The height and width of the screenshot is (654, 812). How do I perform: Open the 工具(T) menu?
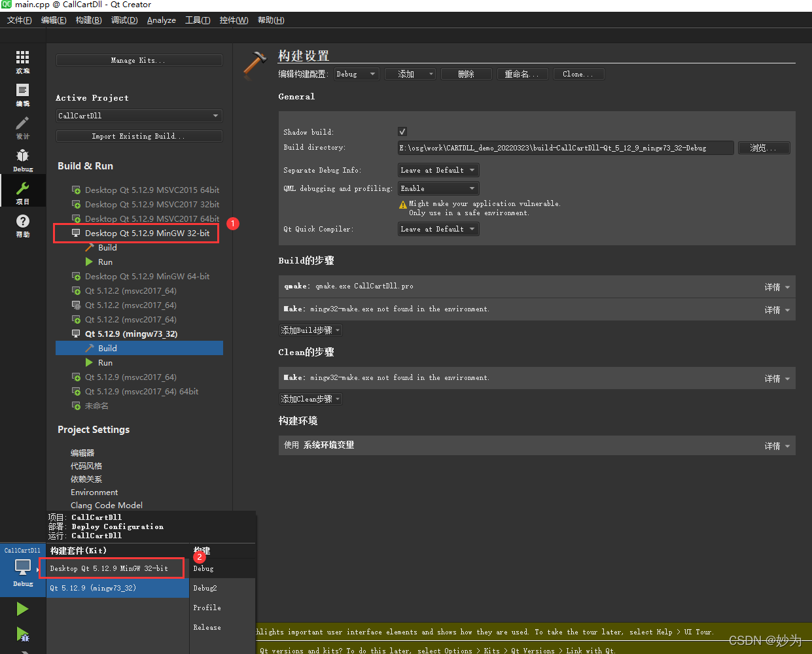tap(198, 20)
